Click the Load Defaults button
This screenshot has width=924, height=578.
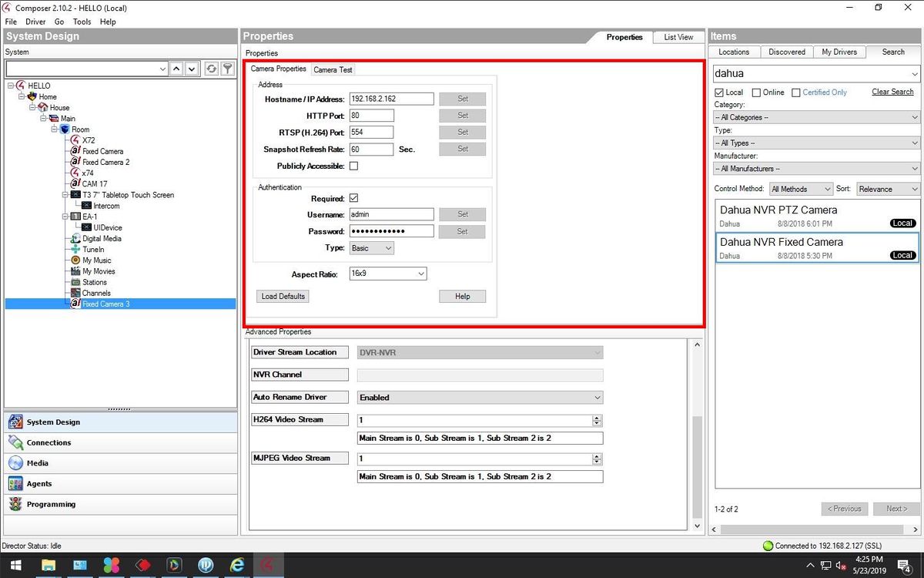tap(283, 296)
